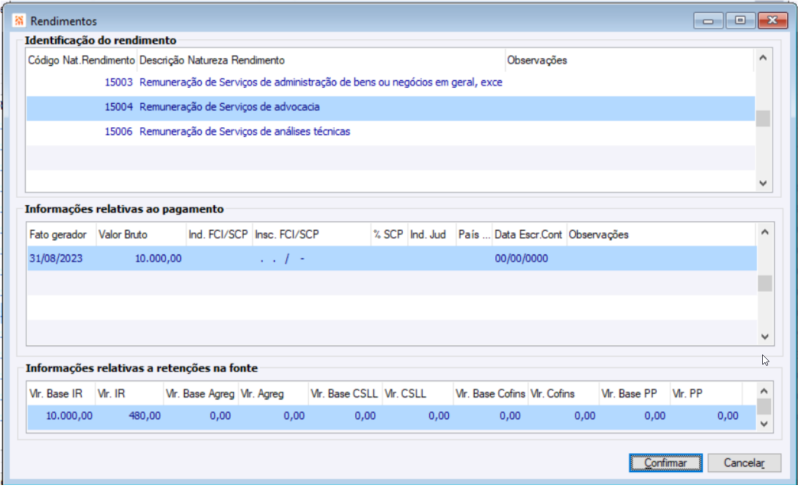Screen dimensions: 800x488
Task: Click the Ind. FCI/SCP column header
Action: [x=219, y=235]
